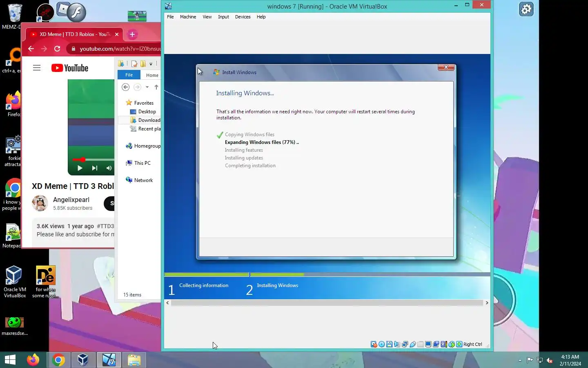Viewport: 588px width, 368px height.
Task: Click the display monitor icon in VirtualBox status bar
Action: pyautogui.click(x=428, y=344)
